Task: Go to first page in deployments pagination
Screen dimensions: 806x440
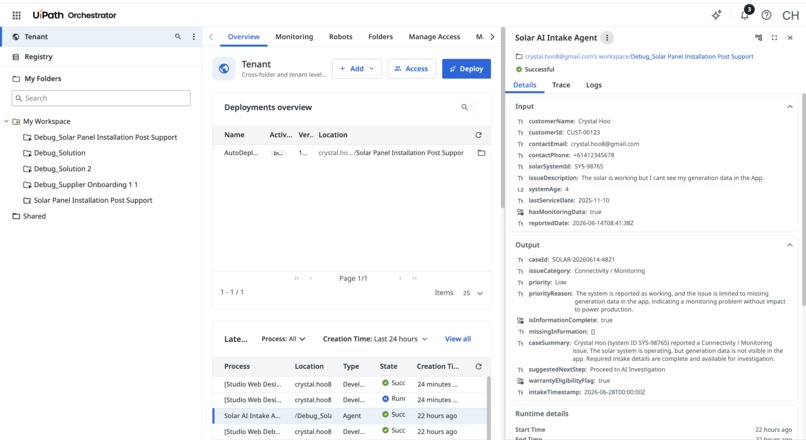Action: pos(297,278)
